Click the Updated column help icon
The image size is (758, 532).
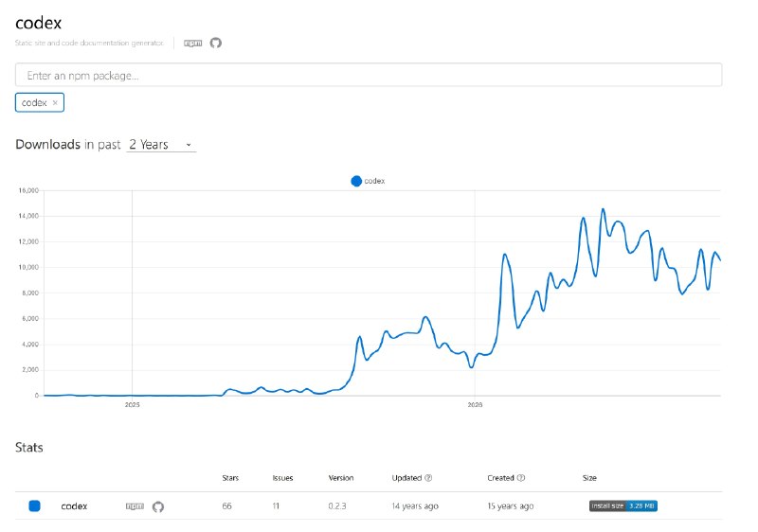(428, 478)
